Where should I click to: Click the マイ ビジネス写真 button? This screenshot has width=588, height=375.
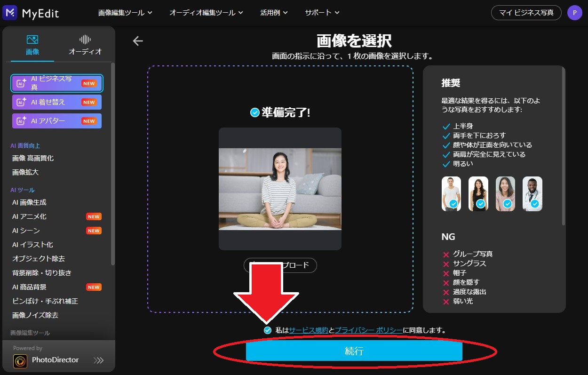[x=526, y=13]
